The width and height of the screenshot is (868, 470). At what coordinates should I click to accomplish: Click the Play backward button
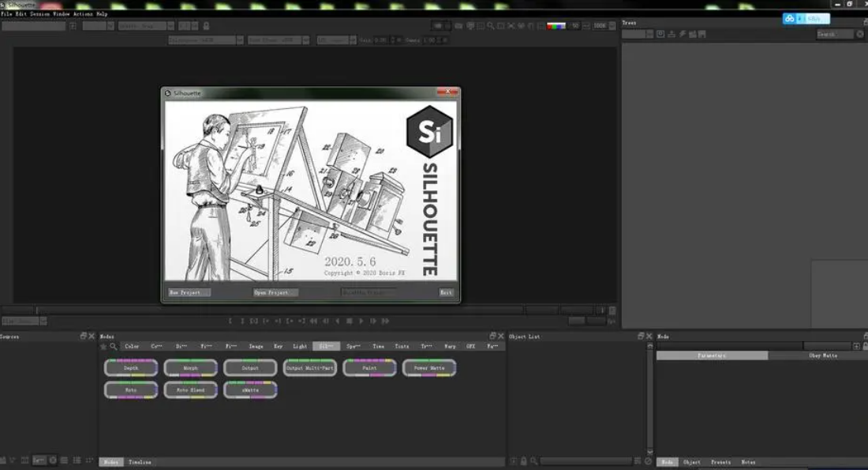pos(337,321)
